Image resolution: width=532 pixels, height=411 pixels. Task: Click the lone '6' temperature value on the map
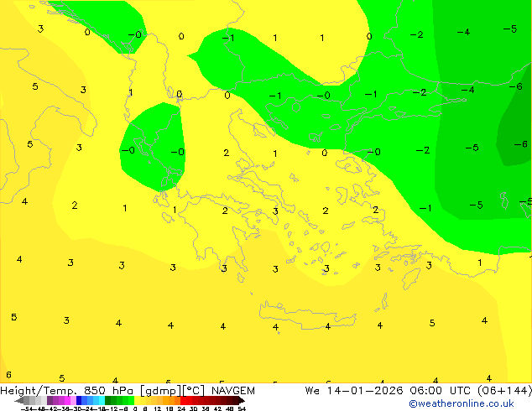pyautogui.click(x=8, y=375)
